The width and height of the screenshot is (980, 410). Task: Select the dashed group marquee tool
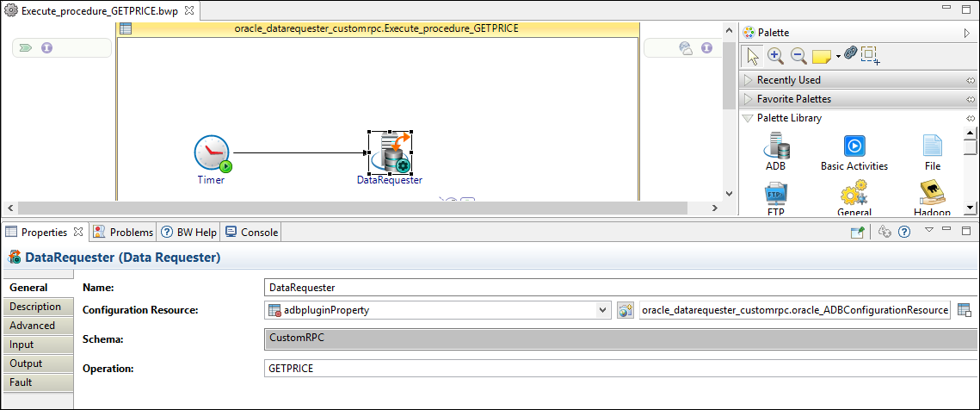coord(870,55)
